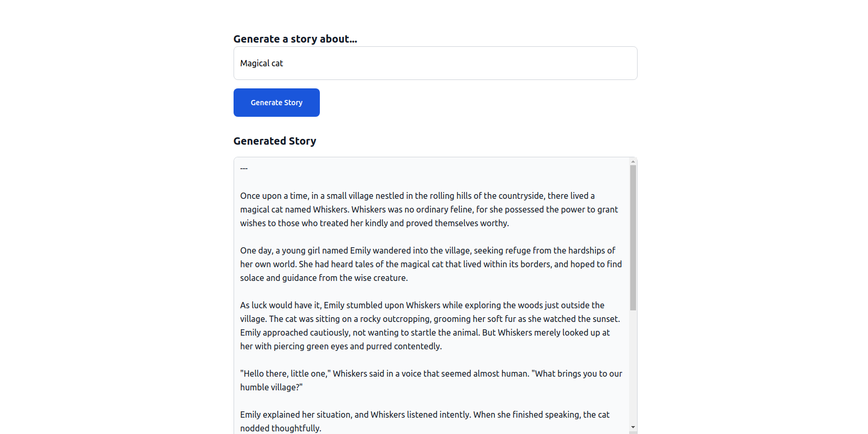Click the story output scrollbar down arrow
Viewport: 868px width, 434px height.
[632, 427]
